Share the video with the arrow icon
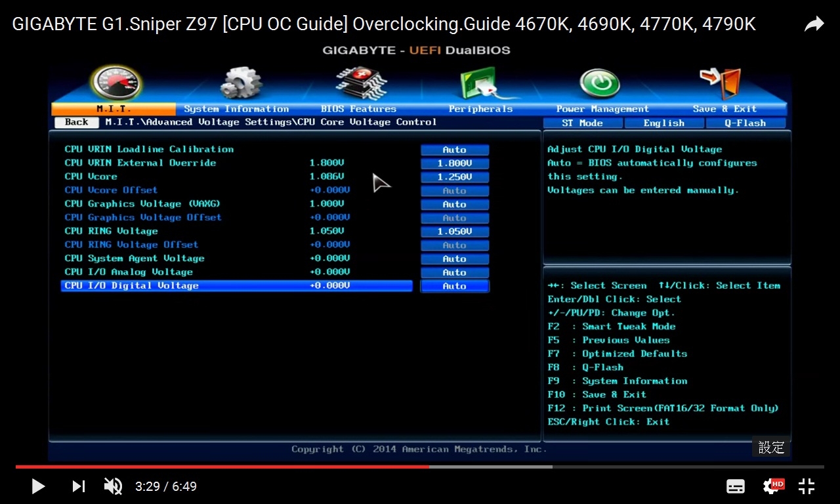 click(814, 25)
